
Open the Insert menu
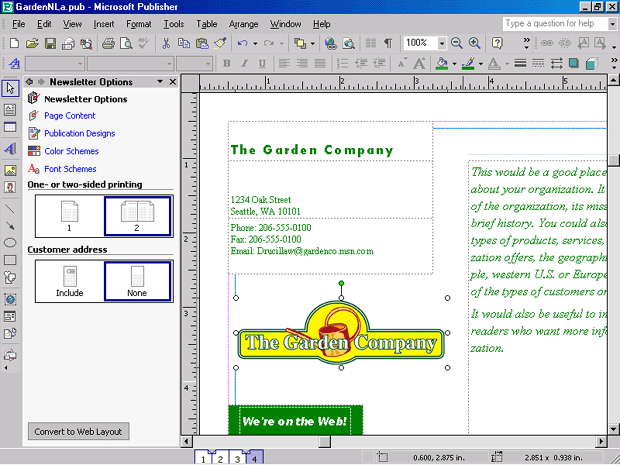[x=104, y=24]
